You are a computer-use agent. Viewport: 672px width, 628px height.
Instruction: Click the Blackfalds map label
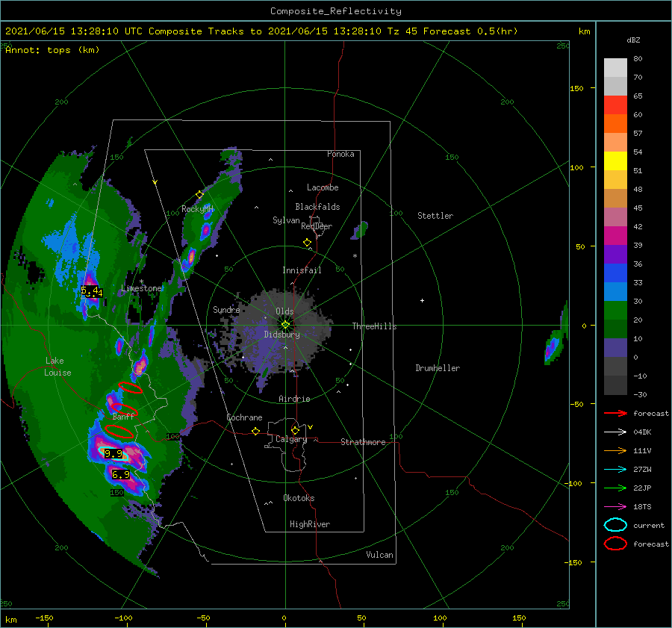pos(317,207)
